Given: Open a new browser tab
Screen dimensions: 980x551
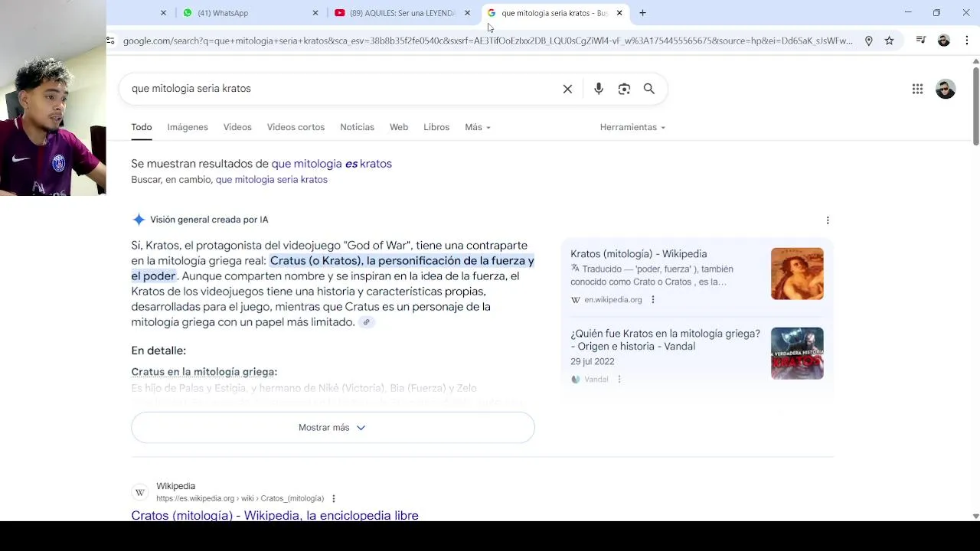Looking at the screenshot, I should (x=642, y=13).
